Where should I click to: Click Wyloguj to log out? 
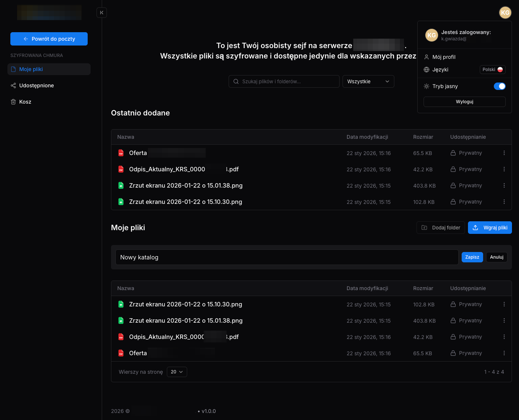coord(465,102)
